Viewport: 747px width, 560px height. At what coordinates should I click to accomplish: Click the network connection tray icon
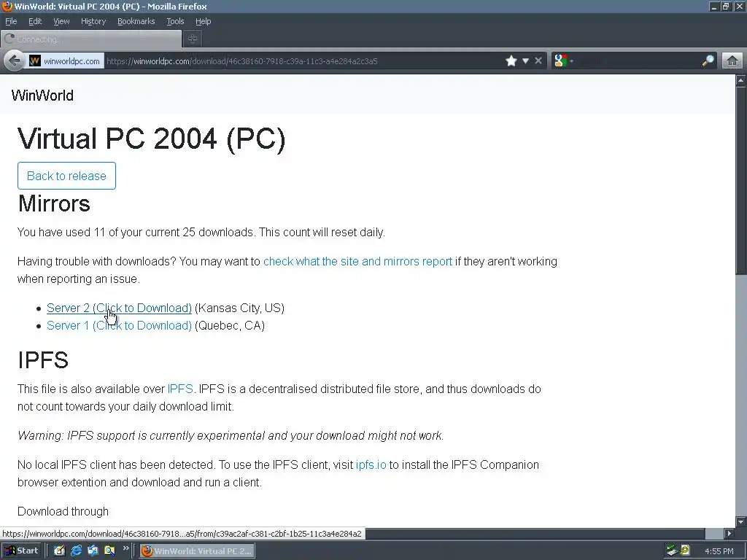coord(672,551)
